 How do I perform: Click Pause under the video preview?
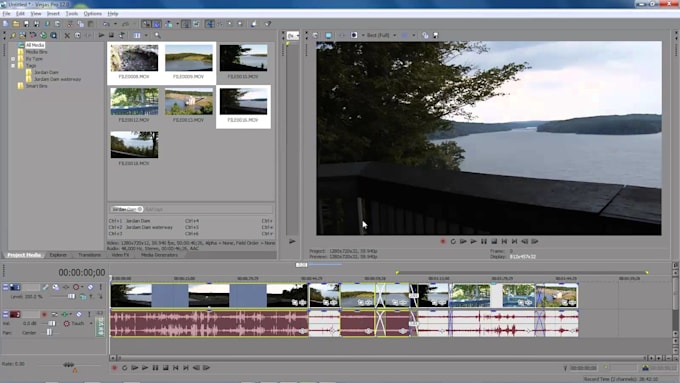(x=484, y=242)
